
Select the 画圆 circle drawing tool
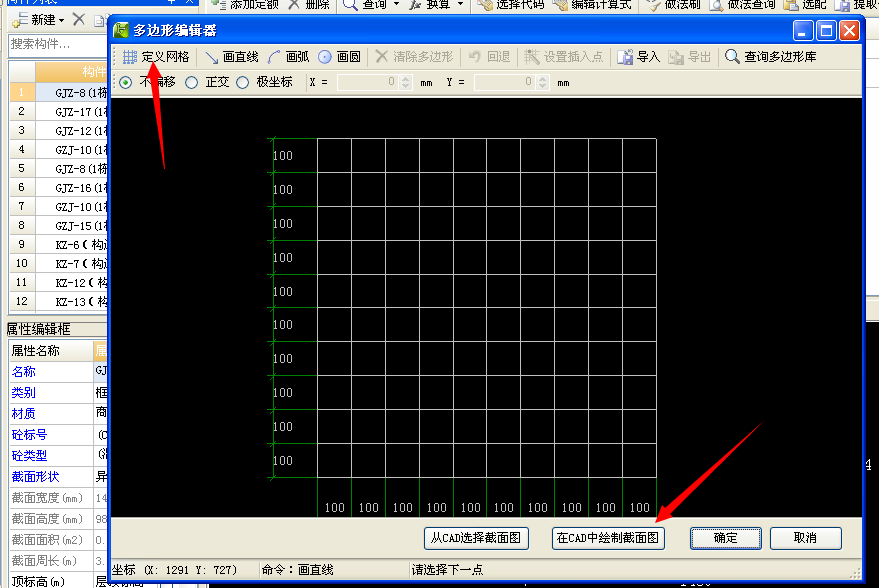(x=339, y=57)
